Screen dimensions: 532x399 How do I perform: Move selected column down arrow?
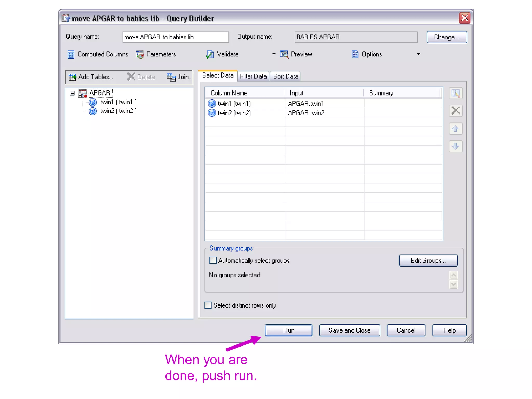[x=455, y=146]
